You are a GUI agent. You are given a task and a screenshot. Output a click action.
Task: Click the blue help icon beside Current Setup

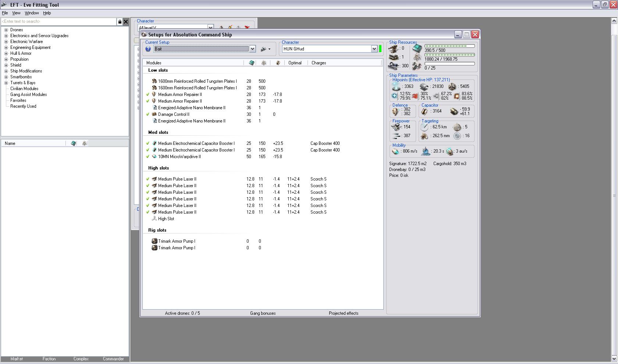tap(148, 49)
